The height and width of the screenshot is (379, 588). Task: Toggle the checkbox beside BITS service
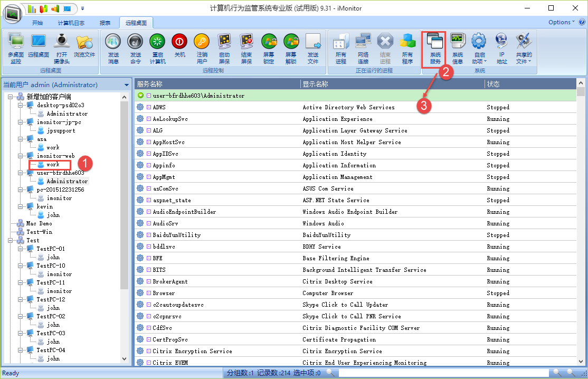coord(149,270)
